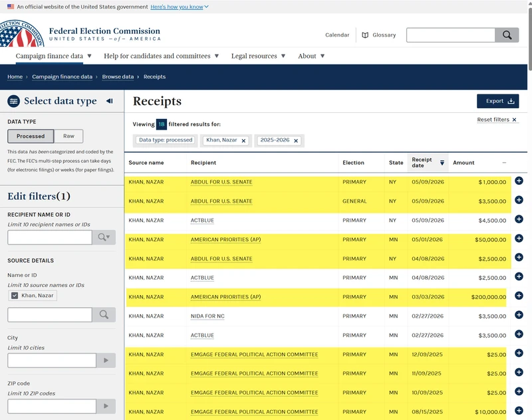Open Help for candidates and committees menu
The height and width of the screenshot is (420, 532).
(x=161, y=56)
